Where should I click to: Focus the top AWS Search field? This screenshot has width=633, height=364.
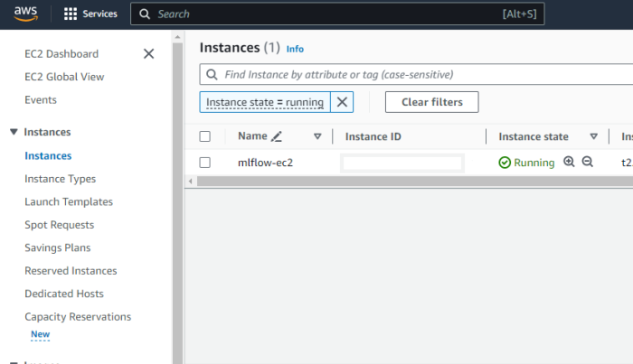(337, 14)
